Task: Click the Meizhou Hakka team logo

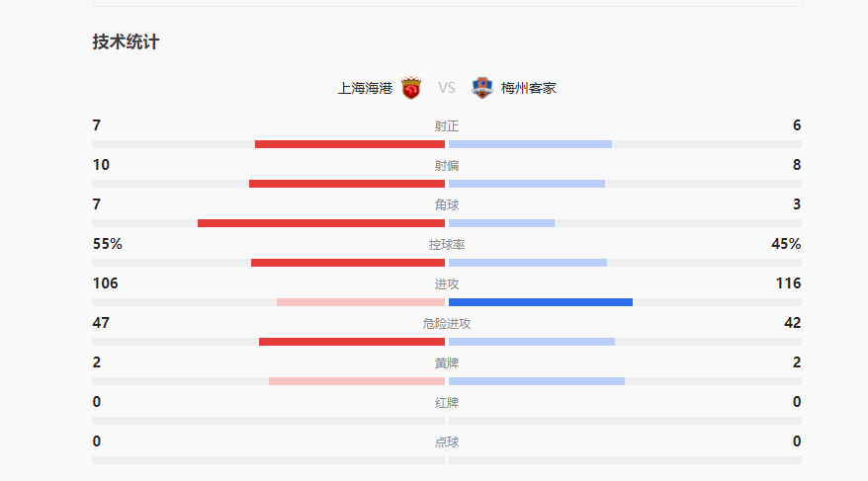Action: pyautogui.click(x=482, y=88)
